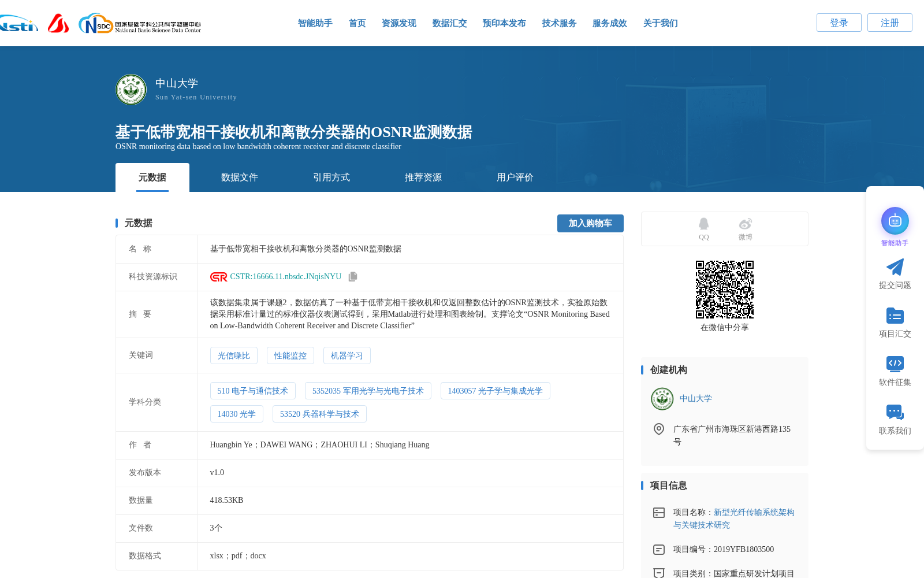Click 在微信中分享 caption
The image size is (924, 578).
(725, 328)
